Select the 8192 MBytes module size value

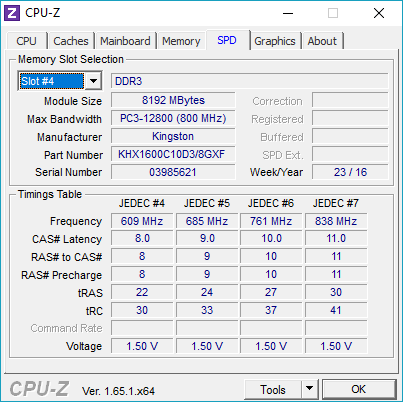click(173, 100)
